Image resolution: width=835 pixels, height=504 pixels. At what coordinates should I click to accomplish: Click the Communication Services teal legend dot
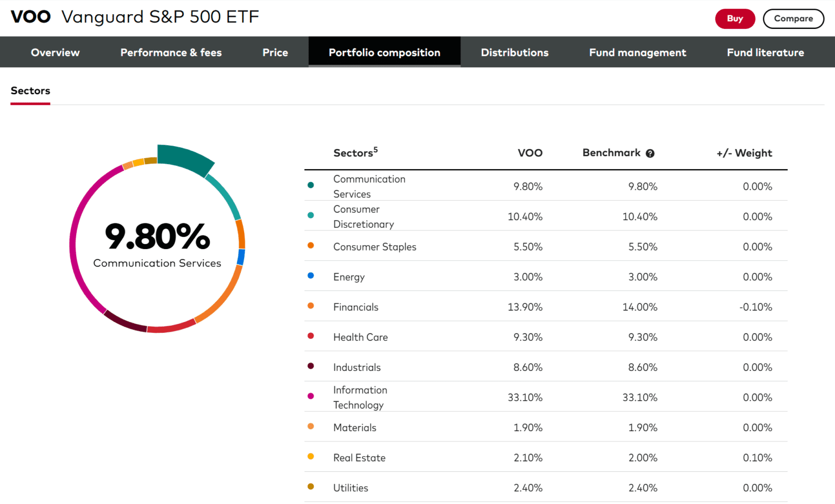pos(310,185)
